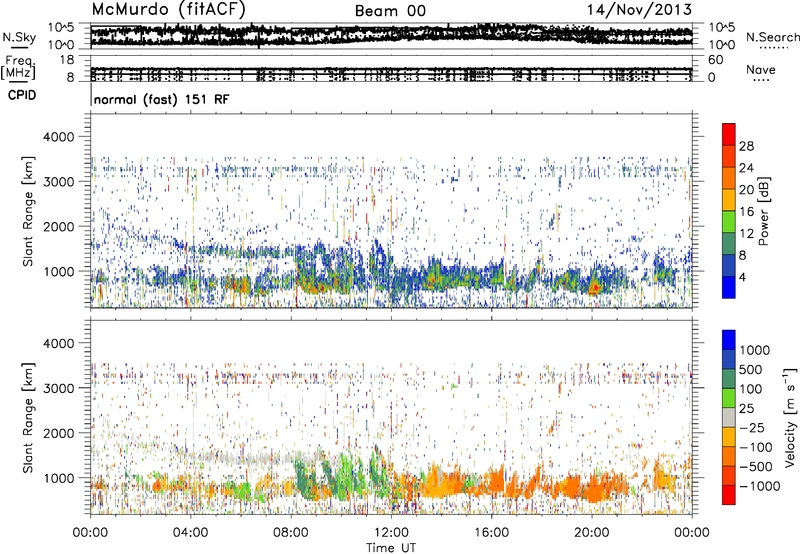
Task: Click the '28' label on Power color bar
Action: 746,146
